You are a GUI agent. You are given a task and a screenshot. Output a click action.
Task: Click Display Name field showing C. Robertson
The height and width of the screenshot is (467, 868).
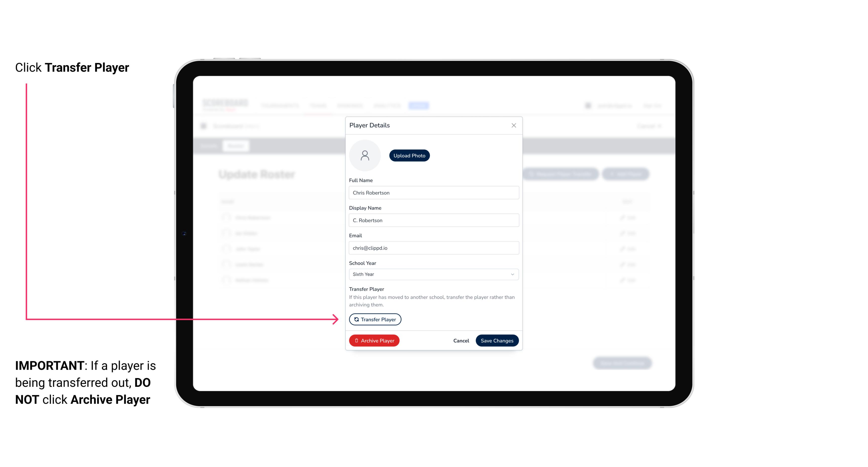tap(433, 220)
